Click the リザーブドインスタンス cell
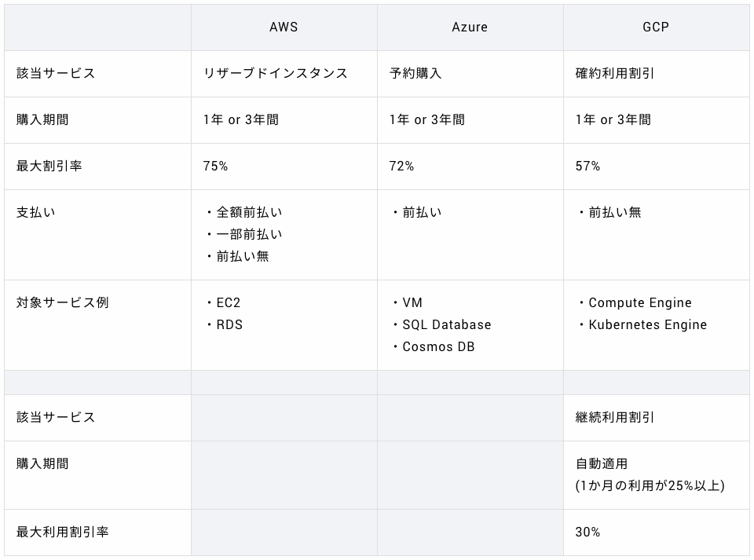 coord(275,73)
